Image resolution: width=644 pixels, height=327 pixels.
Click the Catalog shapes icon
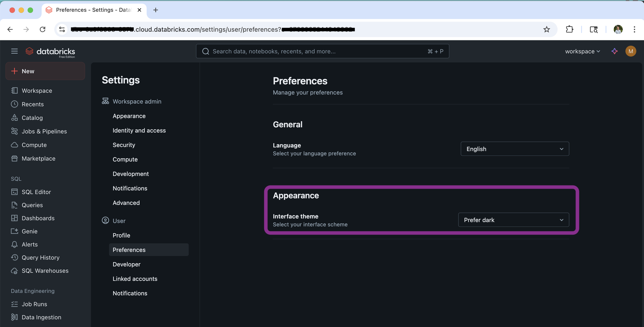(14, 118)
